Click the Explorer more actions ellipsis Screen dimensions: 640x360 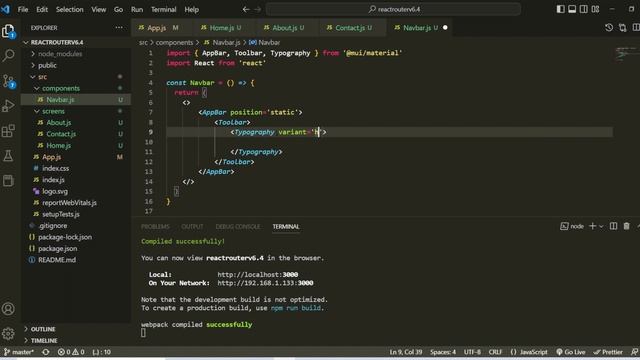click(x=119, y=27)
